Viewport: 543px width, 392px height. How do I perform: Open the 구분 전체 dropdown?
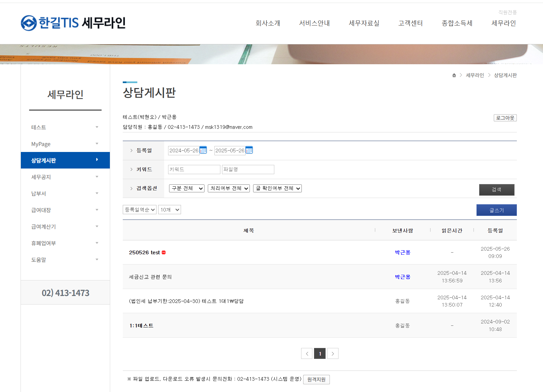(187, 188)
